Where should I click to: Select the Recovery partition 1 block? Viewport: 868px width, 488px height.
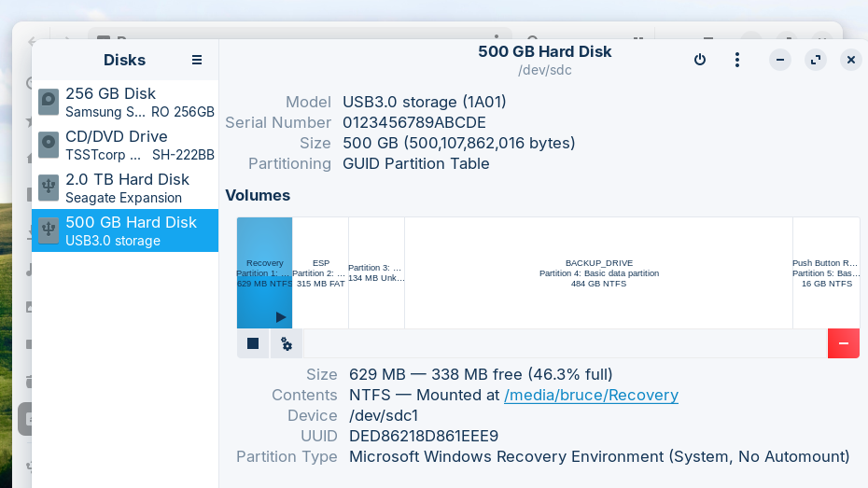pos(264,266)
